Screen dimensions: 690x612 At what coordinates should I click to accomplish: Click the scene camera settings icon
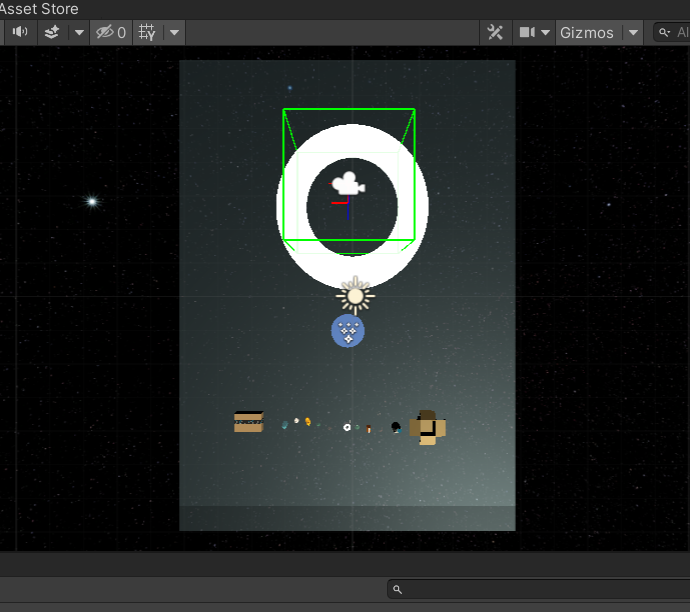526,32
